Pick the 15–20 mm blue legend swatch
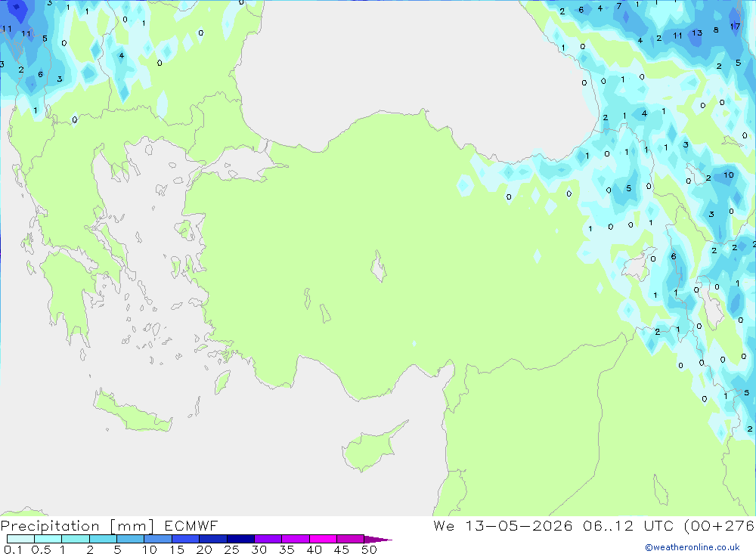The width and height of the screenshot is (756, 554). click(x=186, y=539)
